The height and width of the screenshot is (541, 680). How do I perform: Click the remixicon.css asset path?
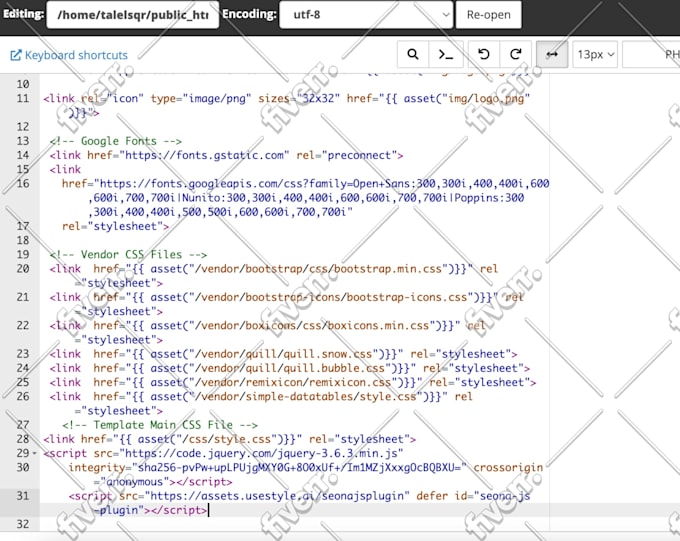[x=293, y=382]
